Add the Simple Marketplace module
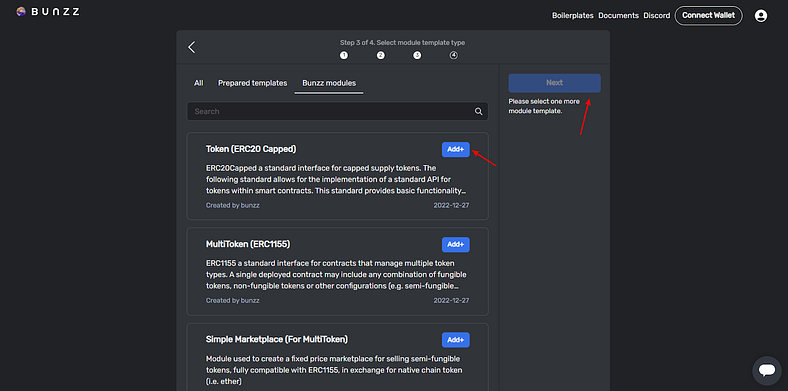Viewport: 788px width, 391px height. [455, 340]
